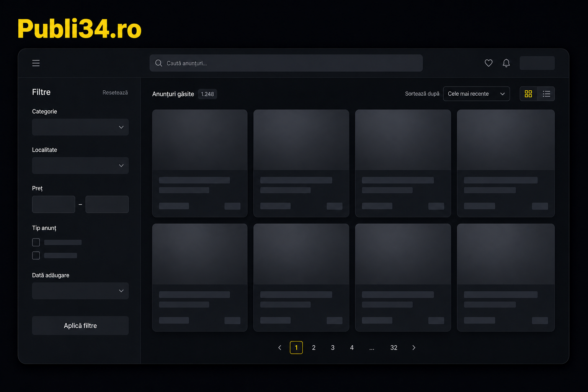
Task: Jump to last page 32
Action: click(394, 348)
